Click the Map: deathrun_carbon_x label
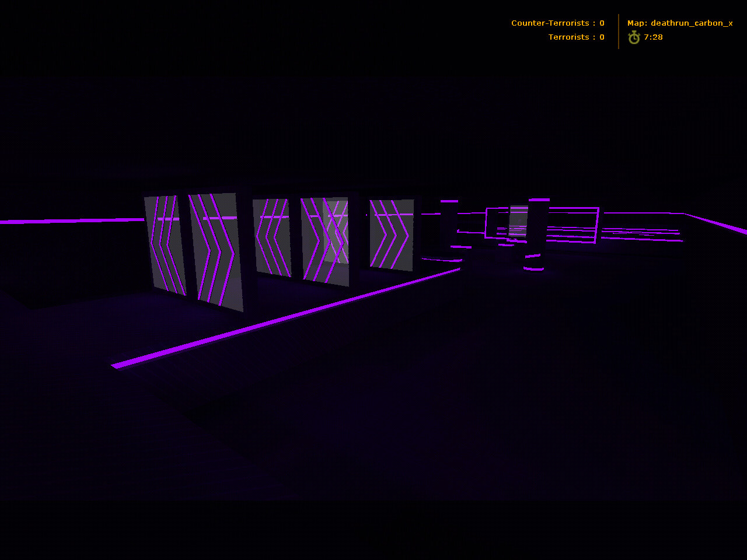 coord(679,23)
